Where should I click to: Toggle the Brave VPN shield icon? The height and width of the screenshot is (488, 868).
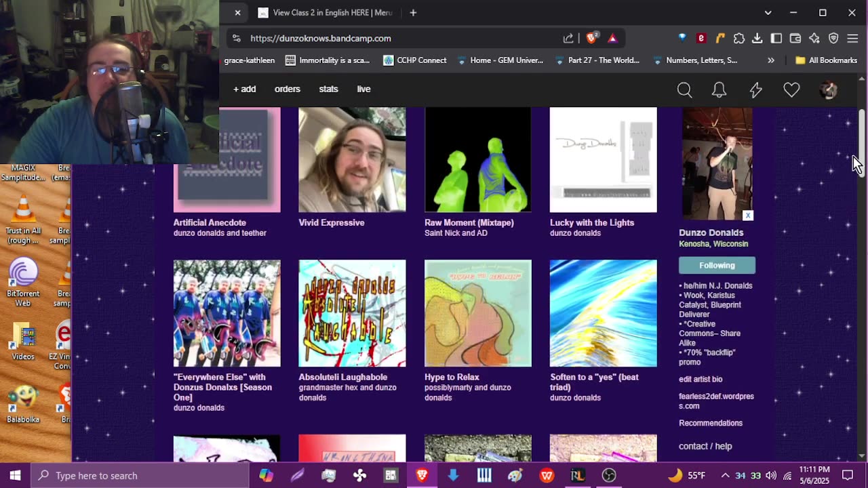coord(833,38)
